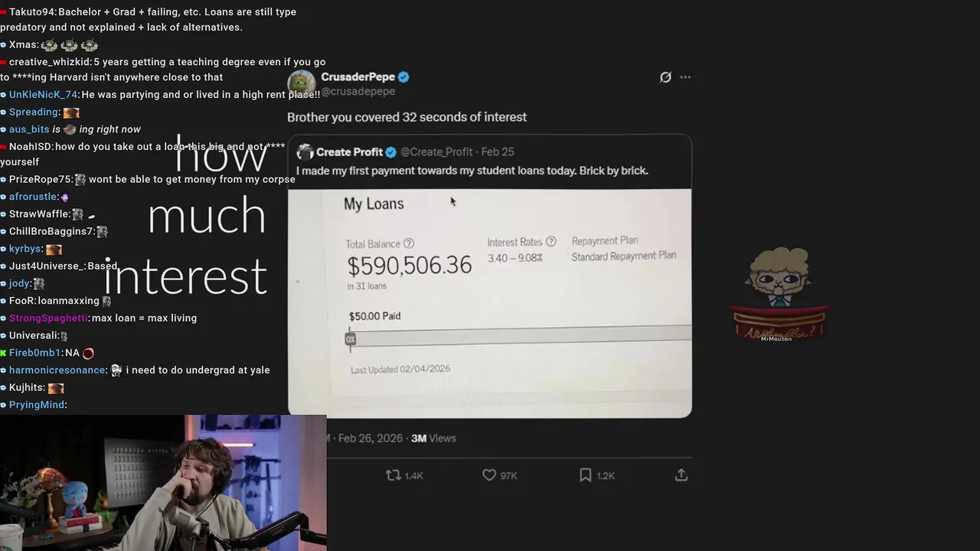Click the streamer webcam feed

pyautogui.click(x=163, y=483)
